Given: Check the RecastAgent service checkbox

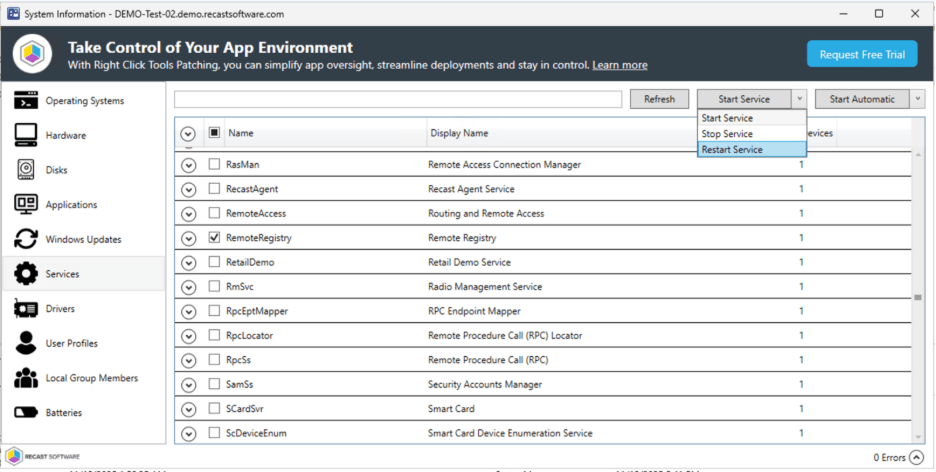Looking at the screenshot, I should [214, 189].
